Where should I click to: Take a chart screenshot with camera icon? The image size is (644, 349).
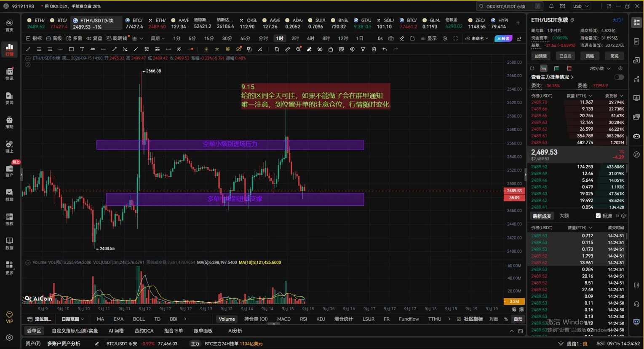coord(391,38)
